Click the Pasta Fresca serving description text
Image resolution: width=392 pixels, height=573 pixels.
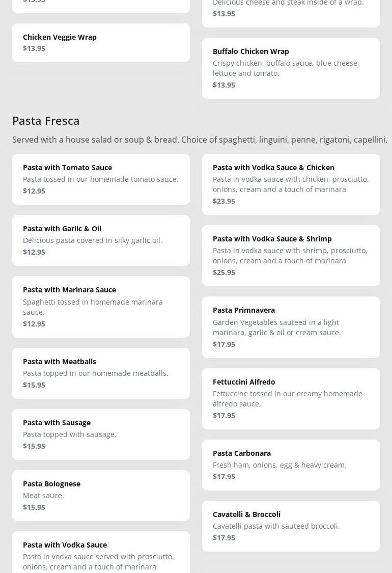[200, 140]
